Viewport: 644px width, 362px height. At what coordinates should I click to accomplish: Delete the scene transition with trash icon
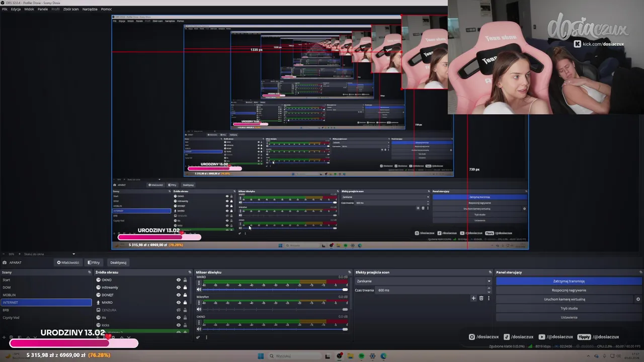pos(481,298)
